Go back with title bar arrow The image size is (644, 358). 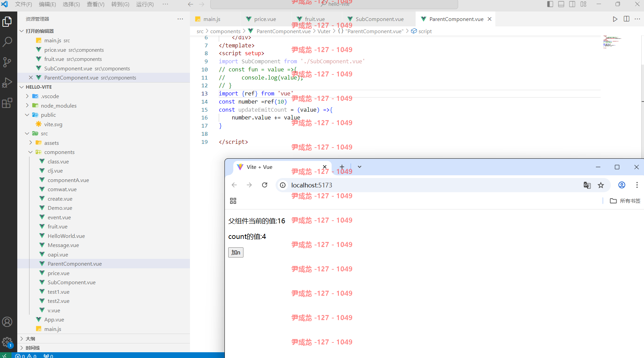[191, 4]
